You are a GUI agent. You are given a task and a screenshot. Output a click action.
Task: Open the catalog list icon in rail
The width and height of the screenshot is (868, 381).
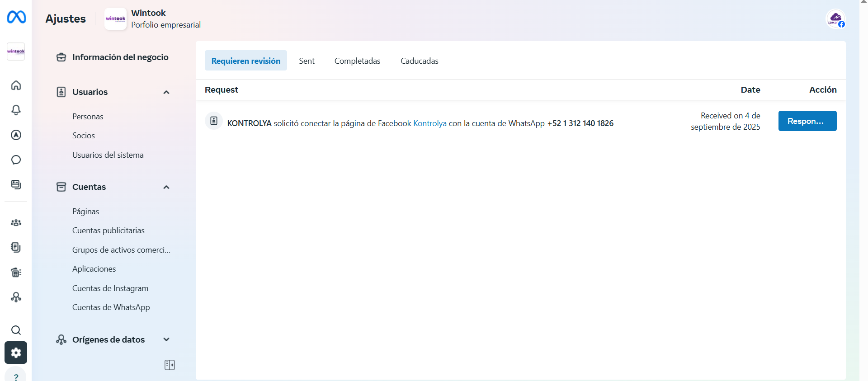coord(16,272)
